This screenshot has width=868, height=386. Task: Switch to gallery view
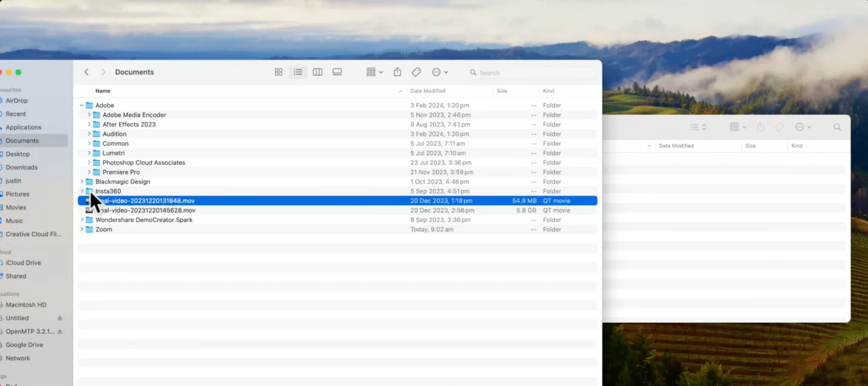[x=337, y=72]
